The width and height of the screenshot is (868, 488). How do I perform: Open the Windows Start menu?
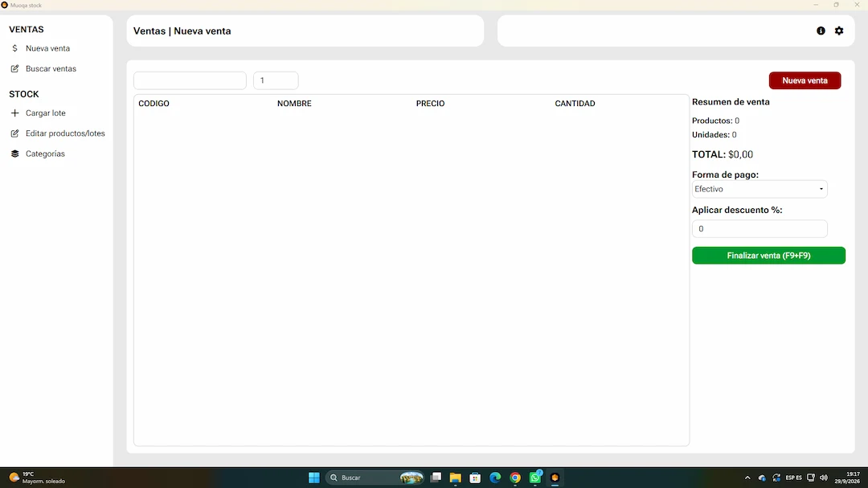pos(314,478)
